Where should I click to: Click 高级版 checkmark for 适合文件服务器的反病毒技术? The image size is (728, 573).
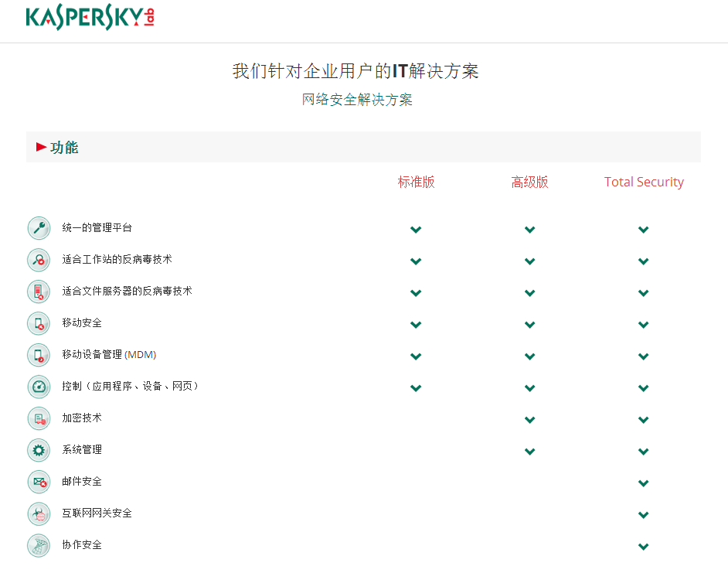click(x=529, y=293)
